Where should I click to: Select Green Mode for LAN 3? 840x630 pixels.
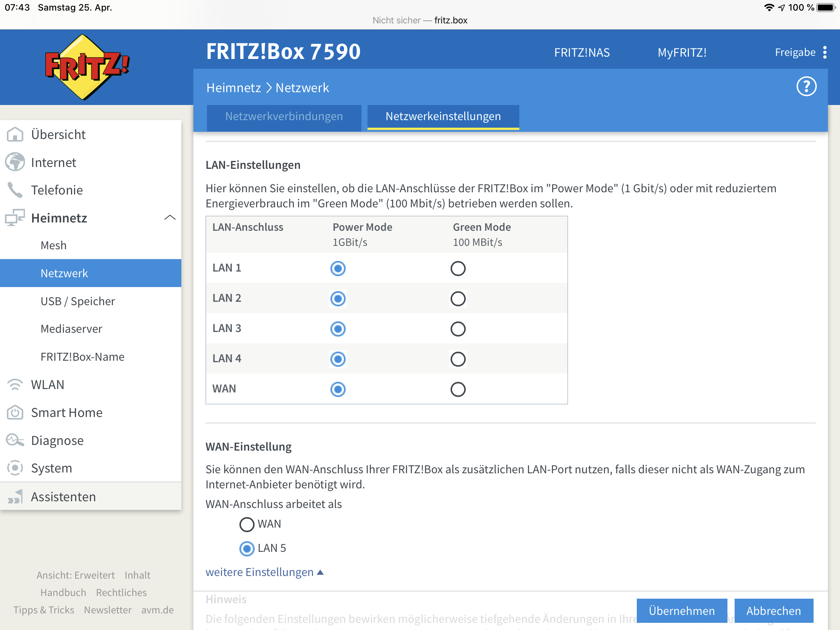tap(458, 329)
